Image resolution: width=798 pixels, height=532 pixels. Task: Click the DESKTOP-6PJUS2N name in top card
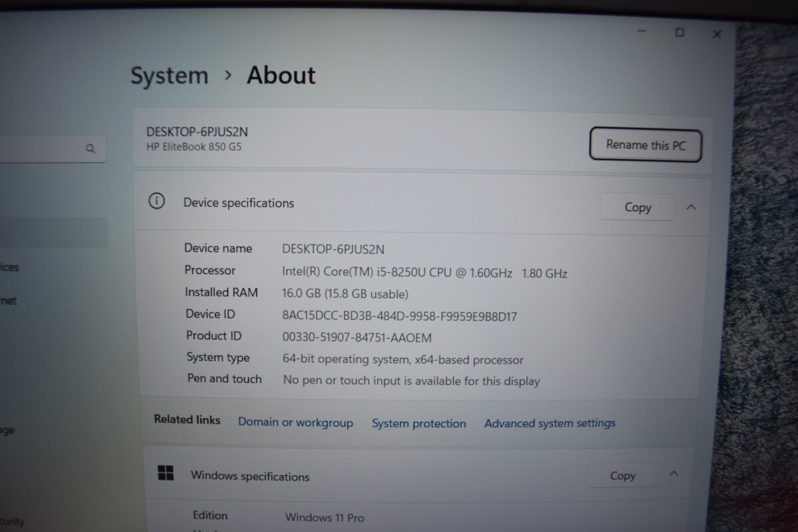pos(197,132)
